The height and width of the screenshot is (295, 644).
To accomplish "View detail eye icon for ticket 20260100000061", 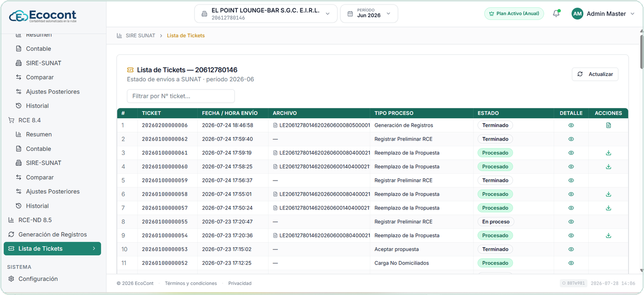I will [x=571, y=153].
